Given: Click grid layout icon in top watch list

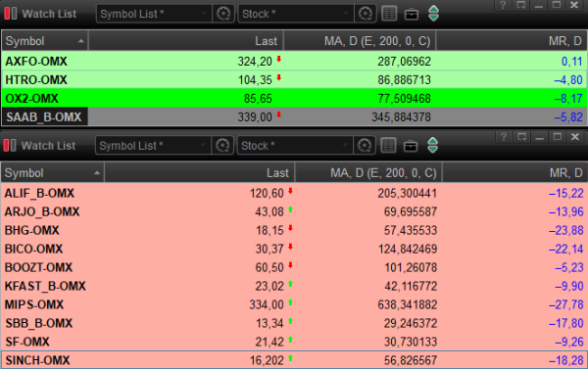Looking at the screenshot, I should coord(389,14).
